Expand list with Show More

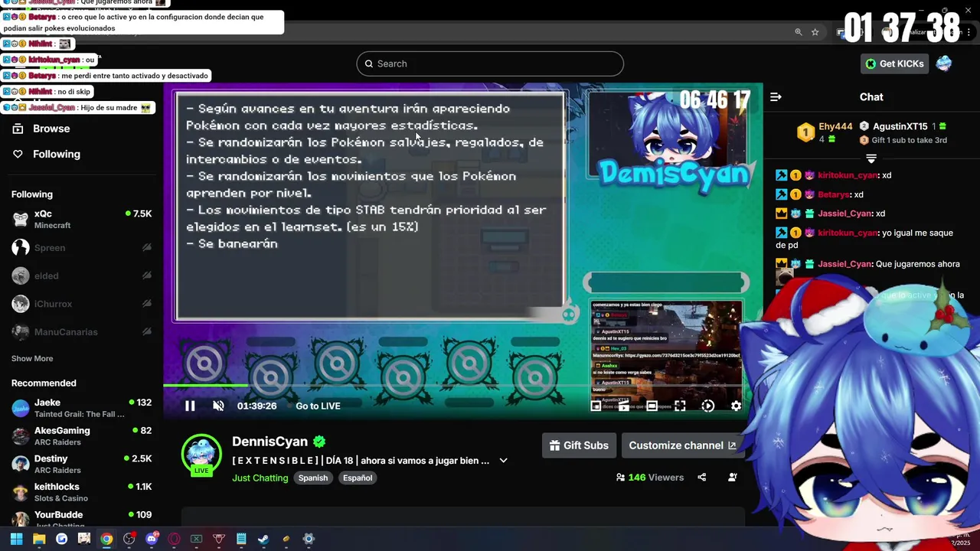pyautogui.click(x=32, y=358)
